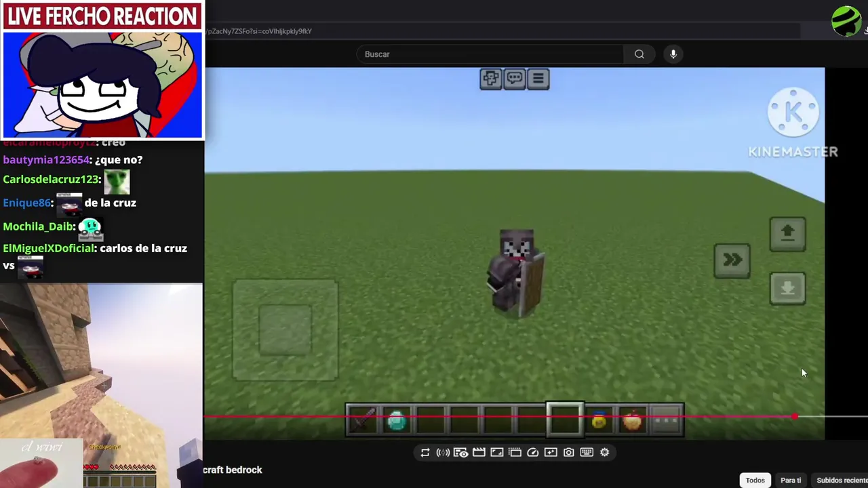Click the cyan emote beside Mochila_Daib
868x488 pixels.
90,229
